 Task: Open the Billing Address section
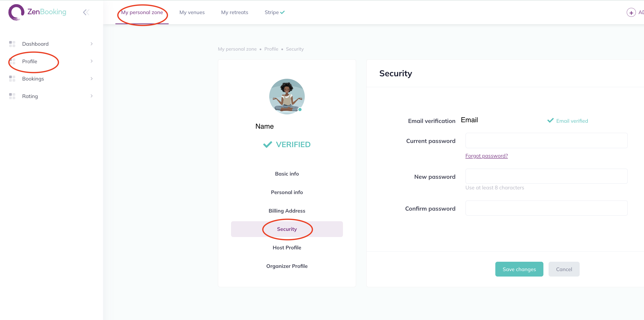[287, 211]
